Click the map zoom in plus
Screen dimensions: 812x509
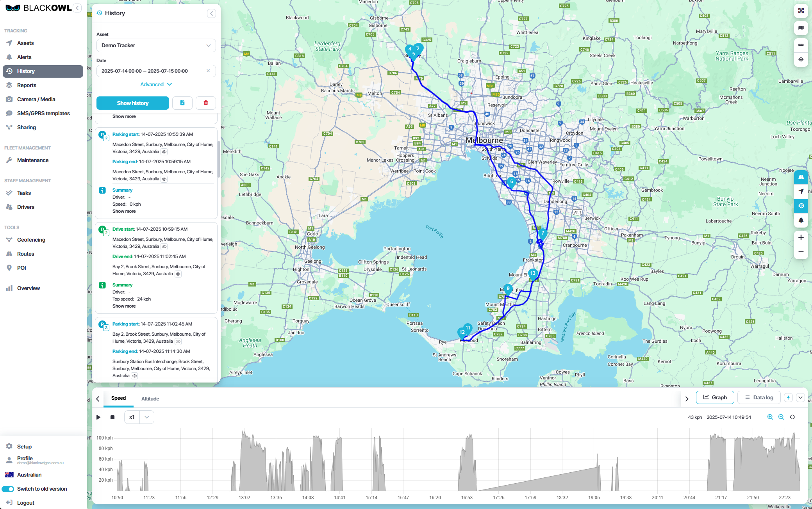point(801,237)
